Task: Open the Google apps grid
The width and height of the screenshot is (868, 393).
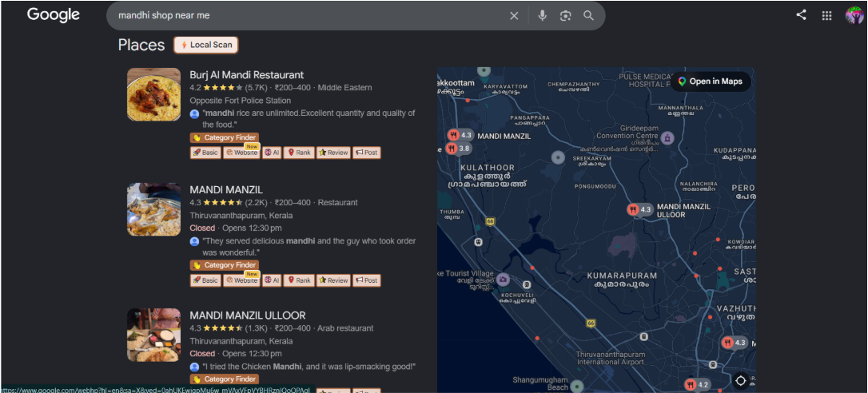Action: pyautogui.click(x=826, y=15)
